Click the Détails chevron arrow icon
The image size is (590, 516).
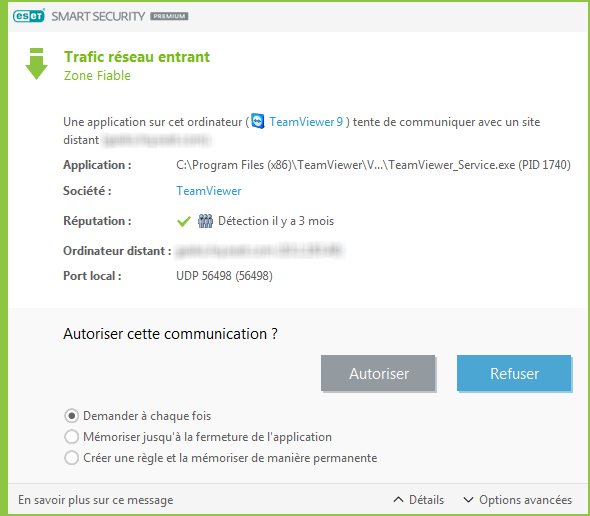point(398,499)
